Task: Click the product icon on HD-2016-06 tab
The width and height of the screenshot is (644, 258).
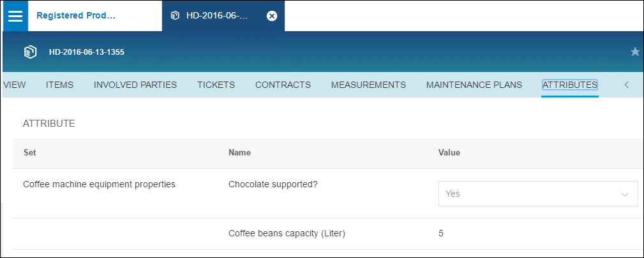Action: click(174, 16)
